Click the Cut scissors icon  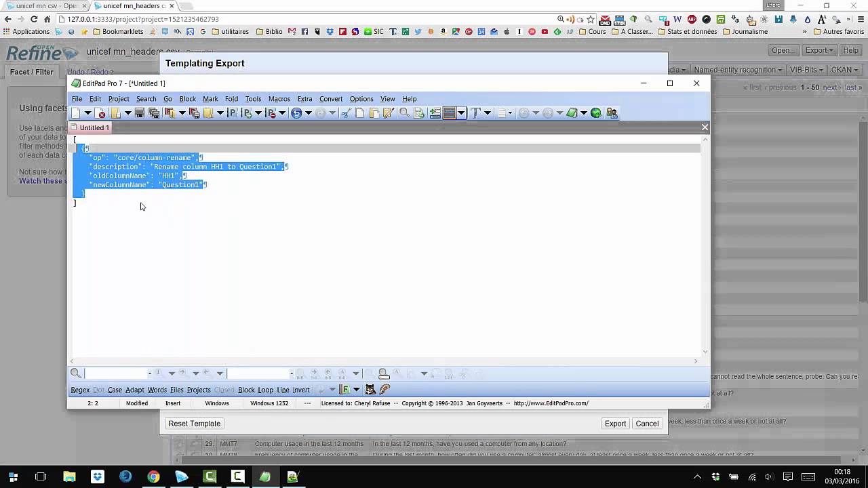click(347, 113)
